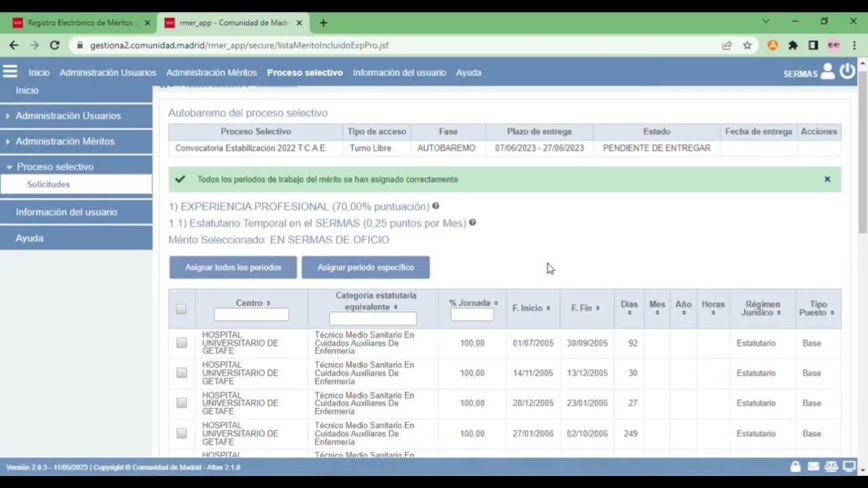The height and width of the screenshot is (488, 868).
Task: Click the share icon in the address bar
Action: pyautogui.click(x=727, y=45)
